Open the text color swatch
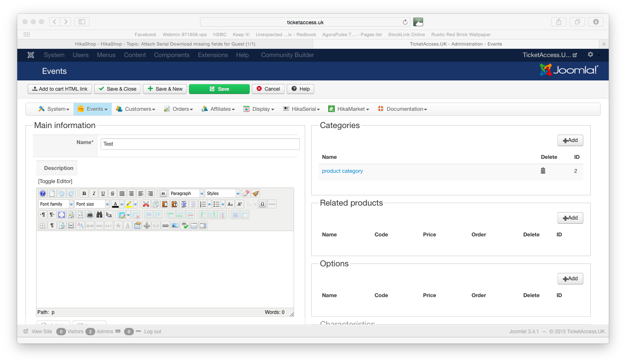 (115, 204)
